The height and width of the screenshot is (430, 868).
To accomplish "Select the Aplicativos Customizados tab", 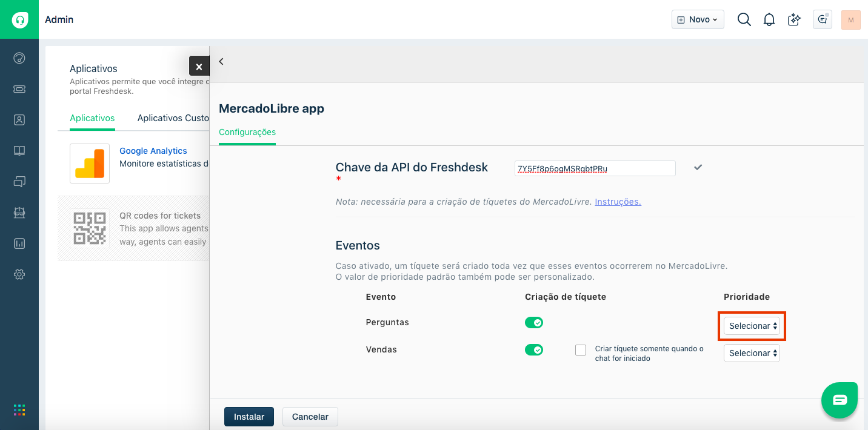I will pyautogui.click(x=173, y=118).
